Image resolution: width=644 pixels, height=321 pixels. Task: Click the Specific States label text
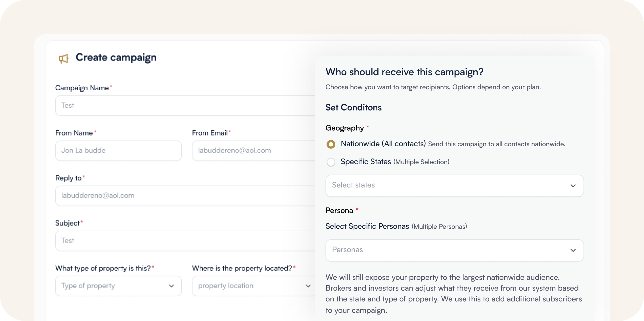point(366,162)
